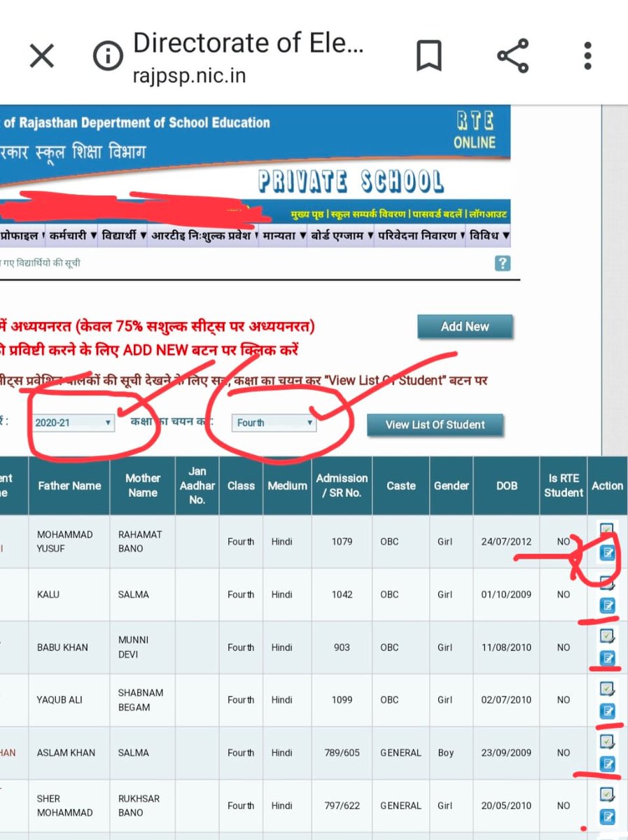The height and width of the screenshot is (840, 628).
Task: Select mother name RAHAMAT BANO cell
Action: 142,542
